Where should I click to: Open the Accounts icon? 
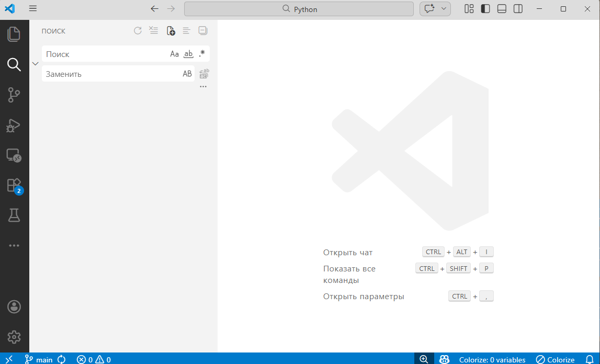(x=14, y=307)
